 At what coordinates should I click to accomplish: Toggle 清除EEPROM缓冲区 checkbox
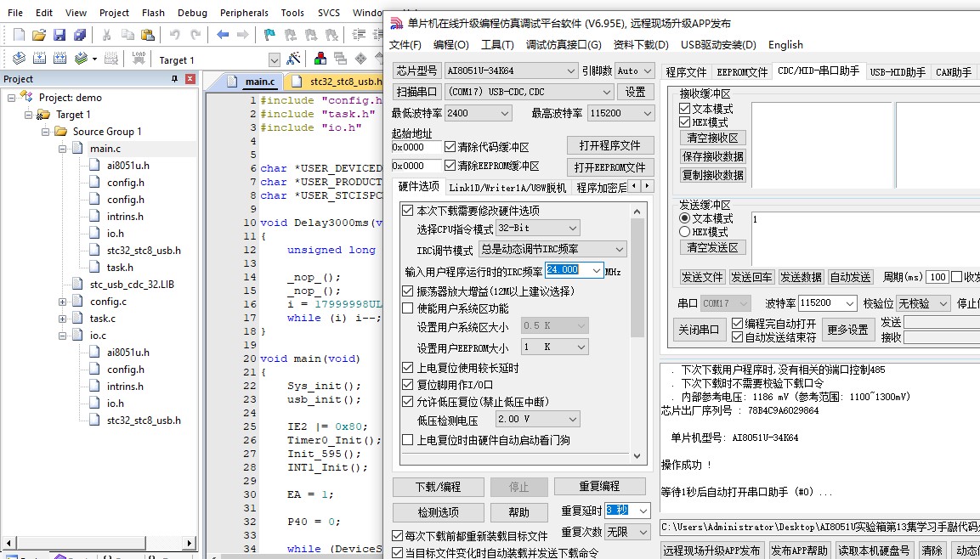click(450, 167)
